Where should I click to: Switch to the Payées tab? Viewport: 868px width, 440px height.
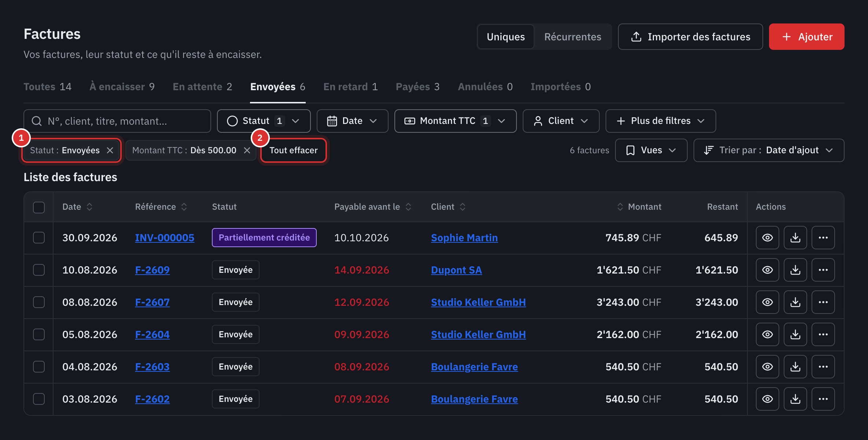[418, 87]
